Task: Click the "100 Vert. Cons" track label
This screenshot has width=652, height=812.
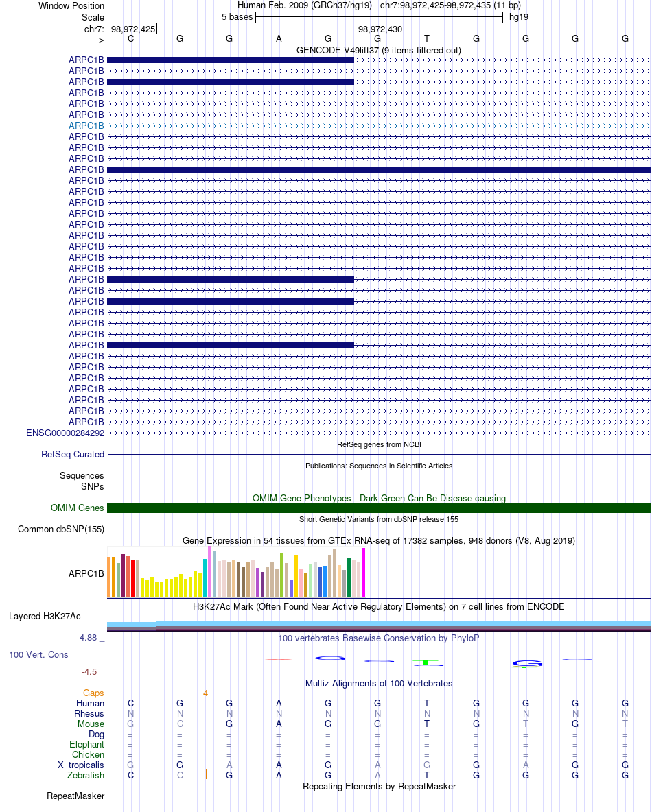Action: click(38, 654)
